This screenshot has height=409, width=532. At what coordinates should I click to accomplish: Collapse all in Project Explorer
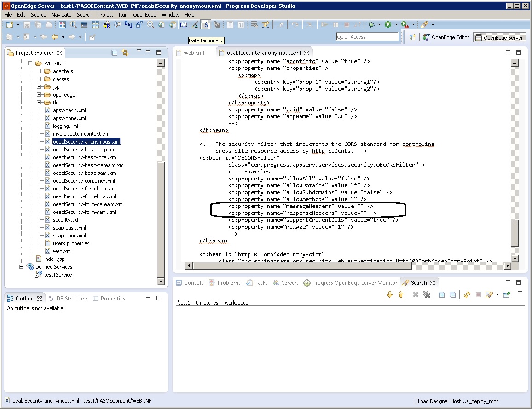click(x=114, y=52)
